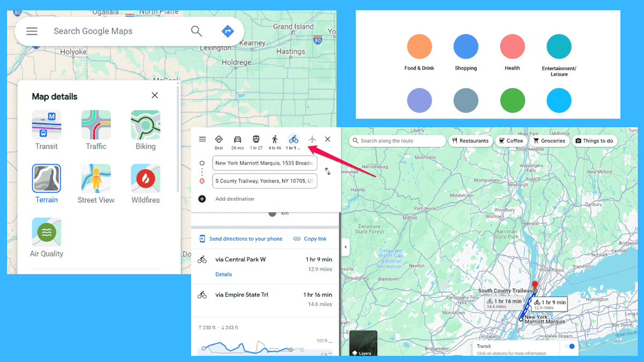Turn on the Traffic layer

pos(96,130)
